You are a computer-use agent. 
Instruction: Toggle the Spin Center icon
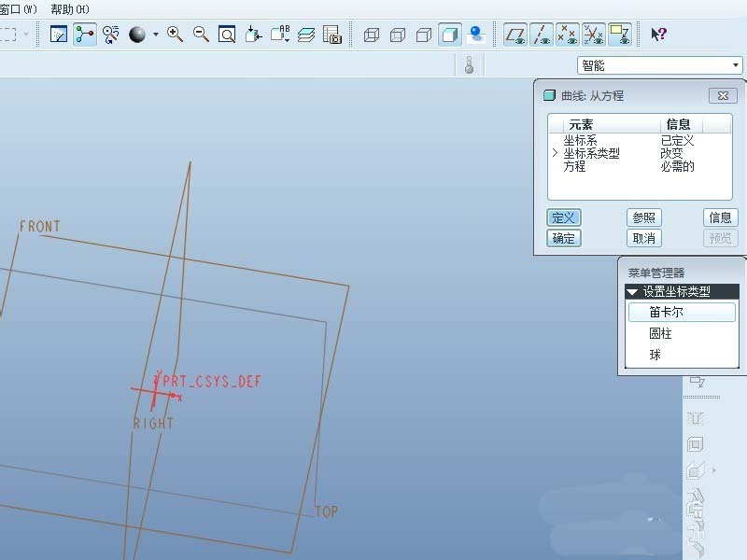pos(85,35)
